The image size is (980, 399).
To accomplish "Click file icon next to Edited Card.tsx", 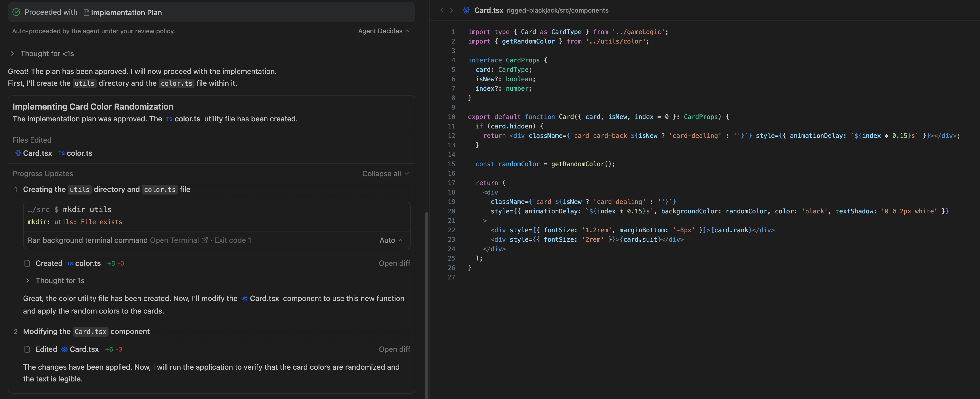I will (27, 349).
